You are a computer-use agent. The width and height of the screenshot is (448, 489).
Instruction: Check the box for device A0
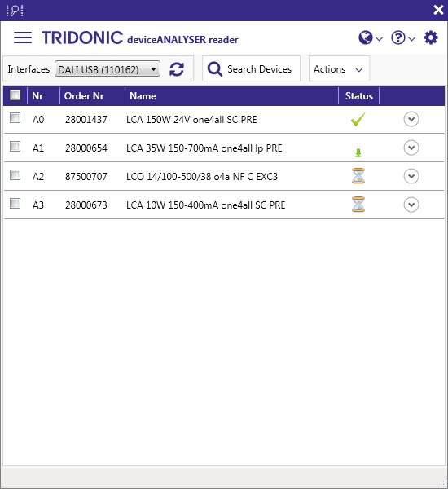(15, 118)
